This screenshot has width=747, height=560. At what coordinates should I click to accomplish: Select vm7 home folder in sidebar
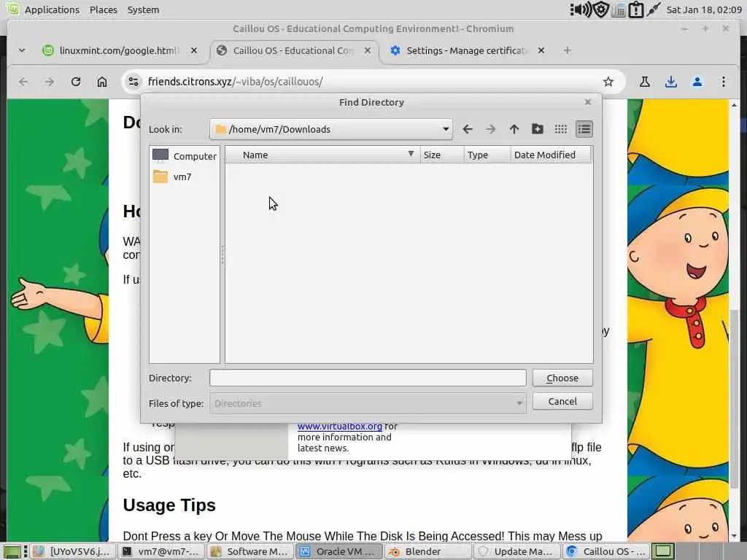click(x=172, y=176)
